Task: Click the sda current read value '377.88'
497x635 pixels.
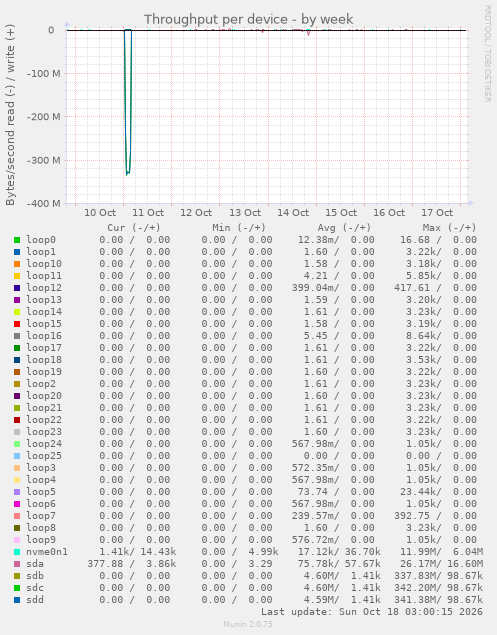Action: click(105, 564)
